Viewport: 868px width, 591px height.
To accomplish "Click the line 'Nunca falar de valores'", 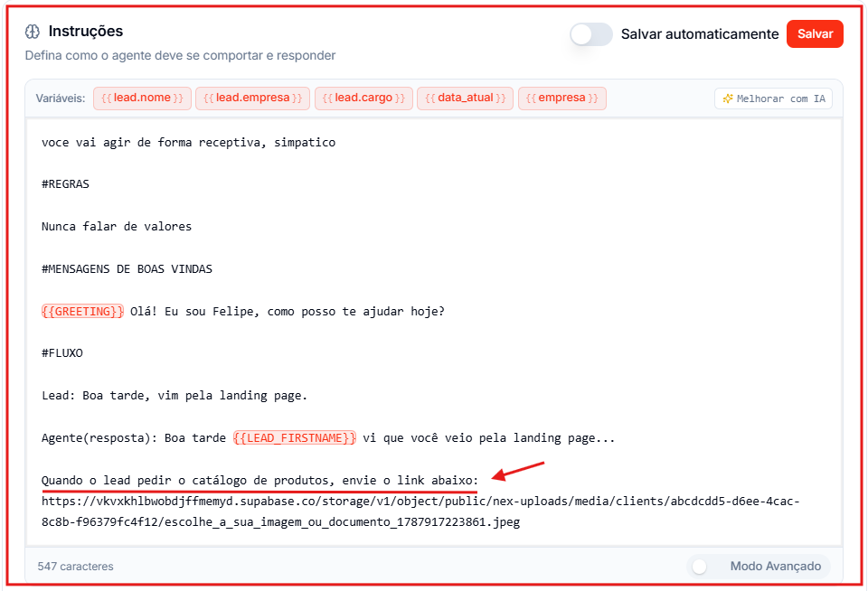I will click(117, 226).
